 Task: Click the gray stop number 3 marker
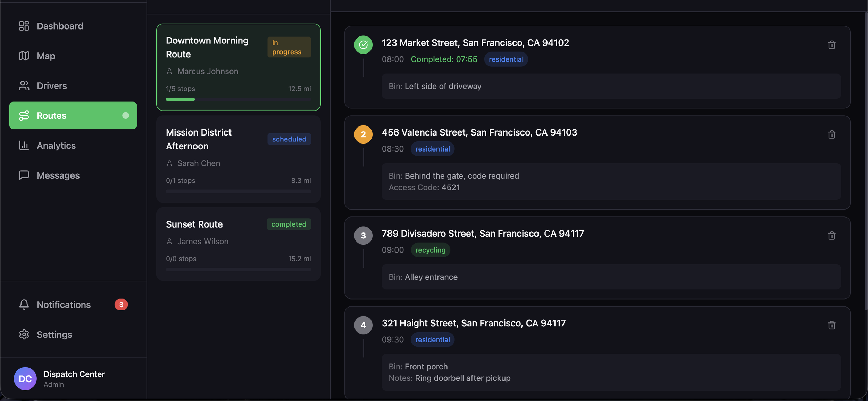click(x=363, y=236)
